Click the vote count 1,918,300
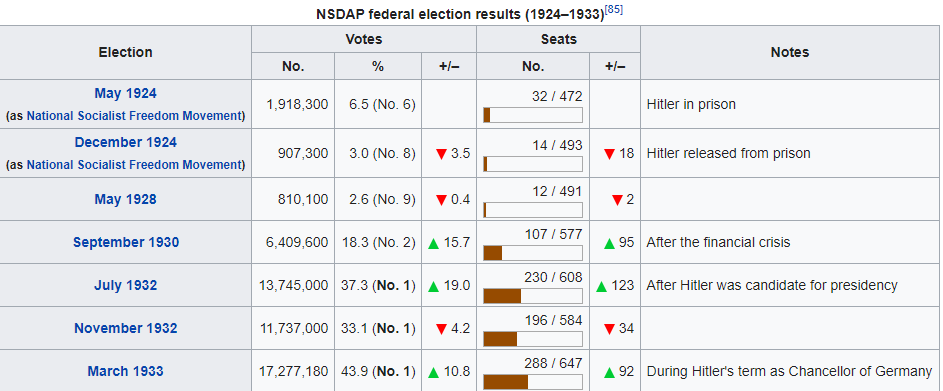Viewport: 943px width, 391px height. [x=297, y=104]
